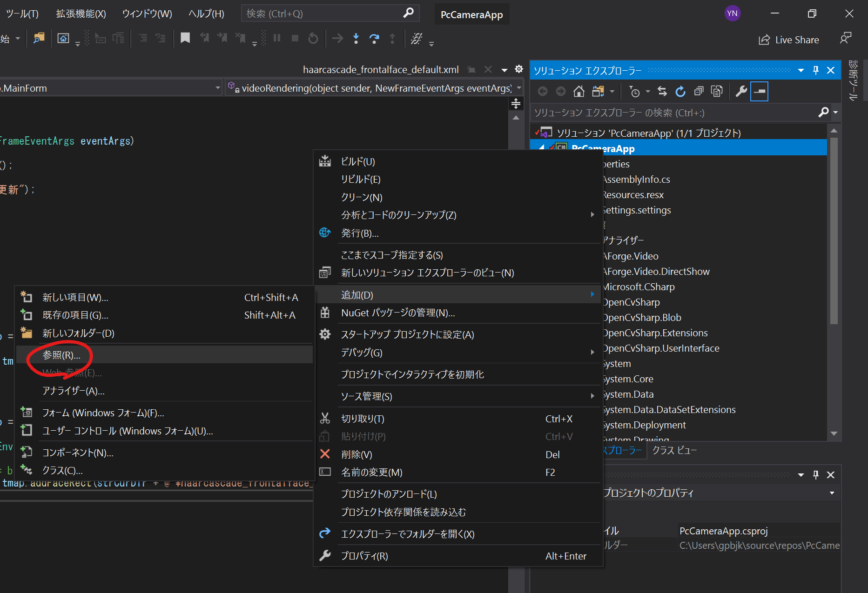
Task: Select OpenCvSharp.Blob reference in tree
Action: (x=642, y=317)
